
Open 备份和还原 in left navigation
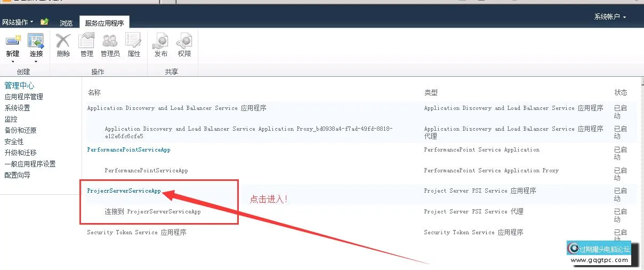pos(21,131)
